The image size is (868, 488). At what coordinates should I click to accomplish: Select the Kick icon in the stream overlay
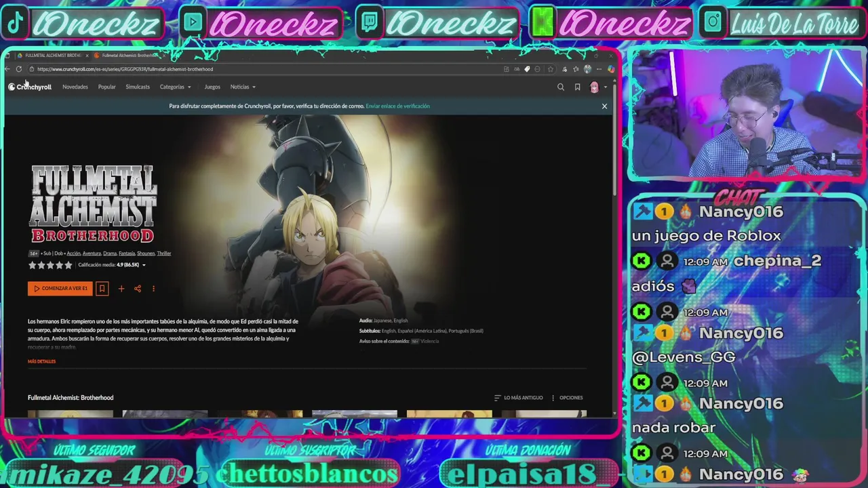542,24
